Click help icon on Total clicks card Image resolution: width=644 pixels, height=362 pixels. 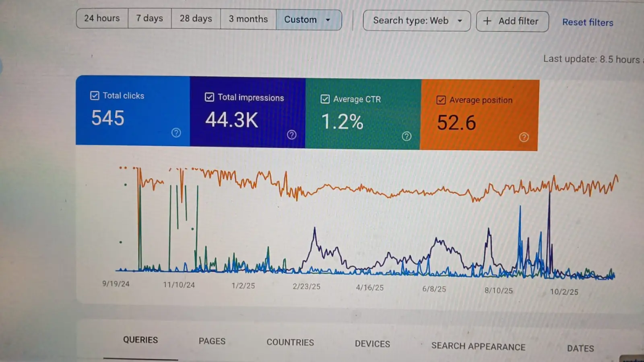click(x=176, y=133)
